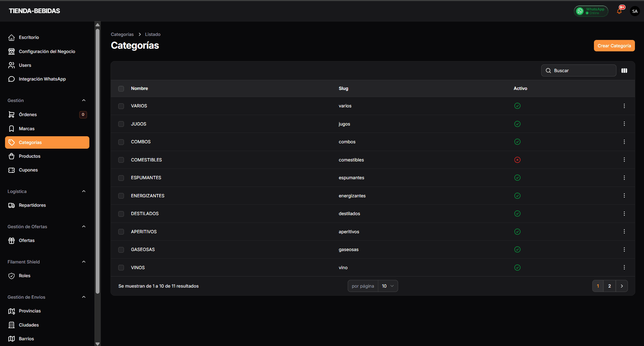Viewport: 644px width, 346px height.
Task: Go to page 2 of results
Action: coord(609,286)
